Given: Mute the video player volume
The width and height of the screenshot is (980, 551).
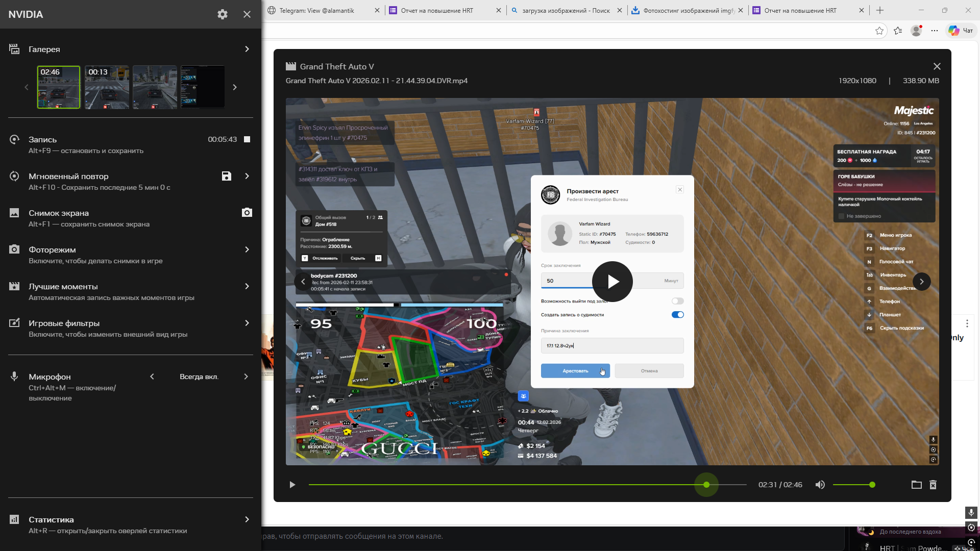Looking at the screenshot, I should pyautogui.click(x=820, y=485).
